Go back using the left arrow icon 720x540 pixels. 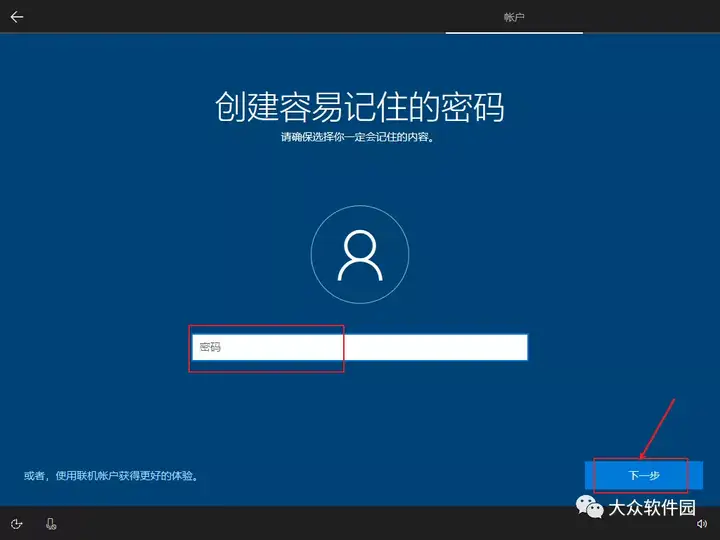pos(17,17)
